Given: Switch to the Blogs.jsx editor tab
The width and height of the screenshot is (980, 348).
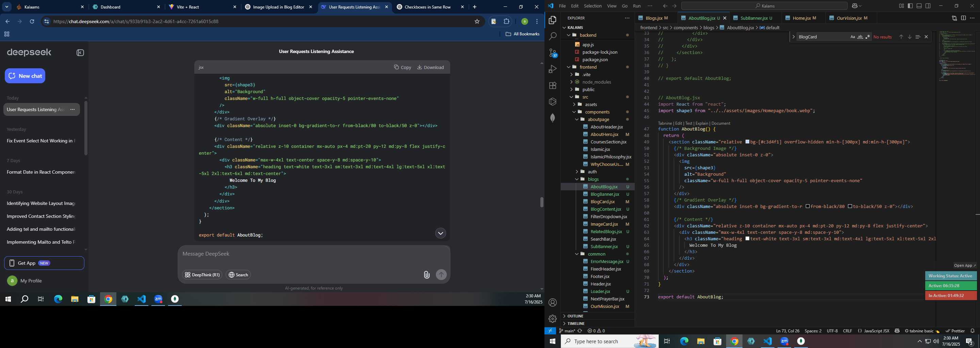Looking at the screenshot, I should (x=656, y=18).
